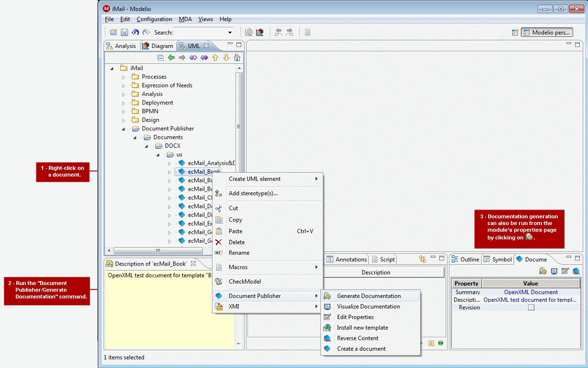Click the Save floppy disk icon
Image resolution: width=588 pixels, height=368 pixels.
tap(124, 32)
